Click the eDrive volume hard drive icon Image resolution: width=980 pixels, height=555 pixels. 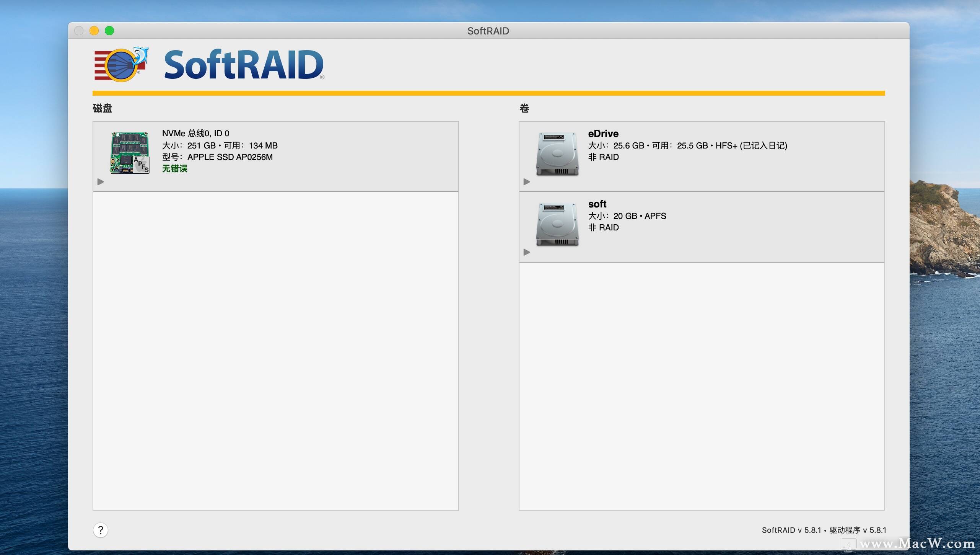[x=557, y=154]
